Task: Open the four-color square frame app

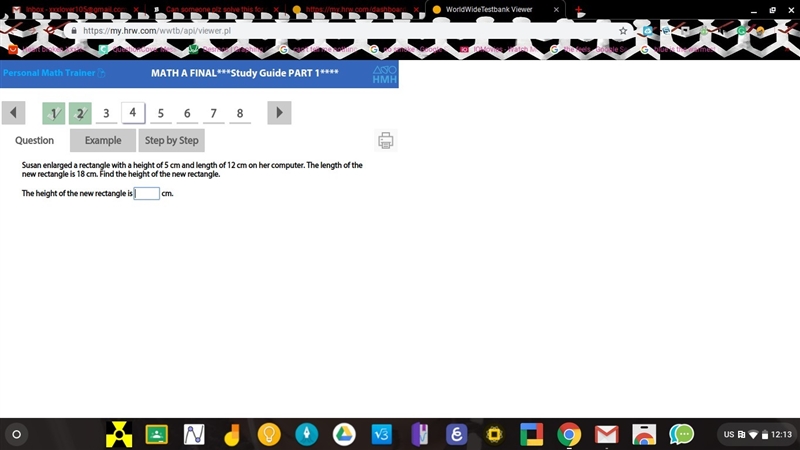Action: tap(532, 435)
